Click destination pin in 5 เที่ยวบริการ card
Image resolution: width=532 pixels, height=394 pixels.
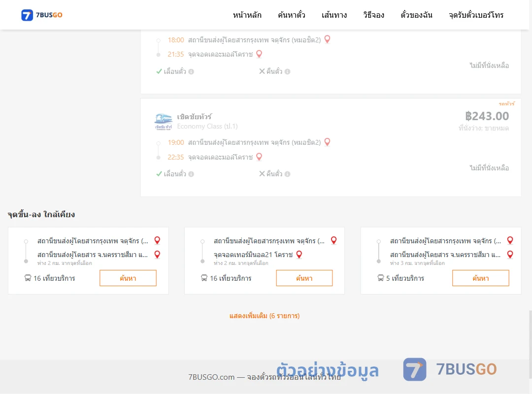coord(510,255)
